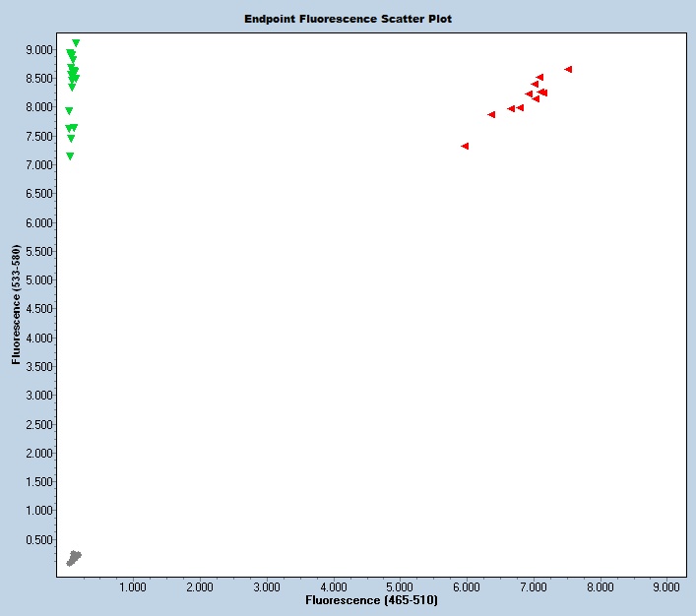Select the isolated green triangle near 7.9

(69, 111)
